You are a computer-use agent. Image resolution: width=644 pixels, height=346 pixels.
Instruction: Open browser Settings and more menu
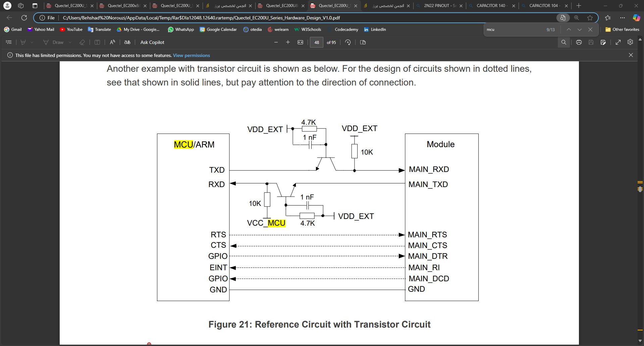point(623,18)
